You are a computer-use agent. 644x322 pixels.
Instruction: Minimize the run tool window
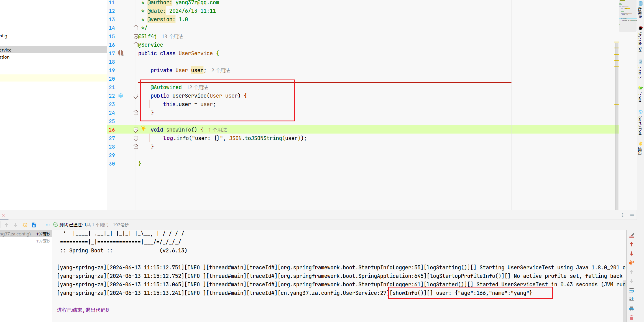632,215
